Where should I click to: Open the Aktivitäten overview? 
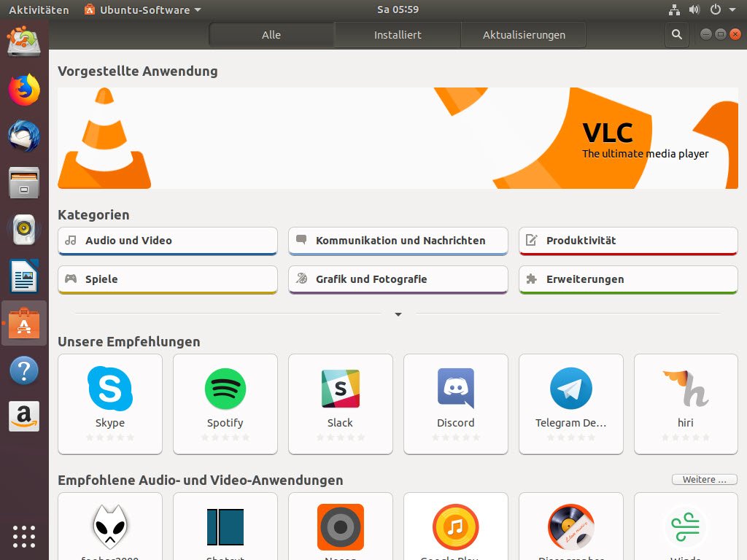[39, 9]
